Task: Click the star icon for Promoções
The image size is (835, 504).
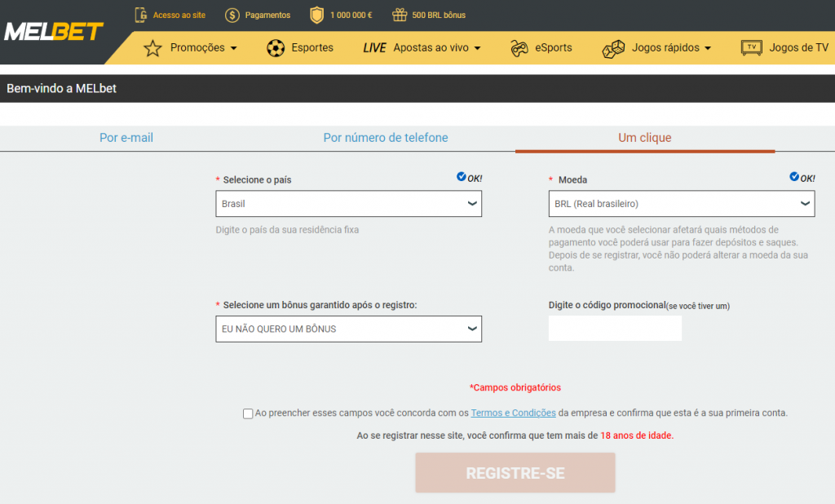Action: coord(152,48)
